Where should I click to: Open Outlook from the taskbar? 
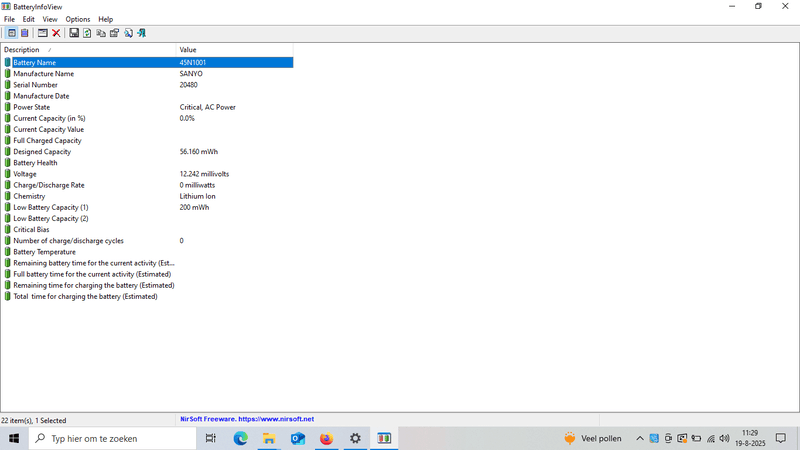click(298, 438)
